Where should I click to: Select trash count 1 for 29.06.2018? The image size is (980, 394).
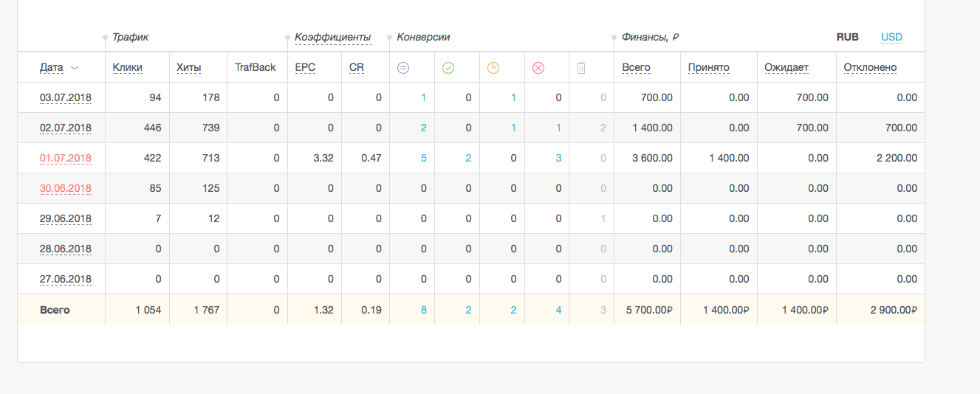[x=603, y=218]
